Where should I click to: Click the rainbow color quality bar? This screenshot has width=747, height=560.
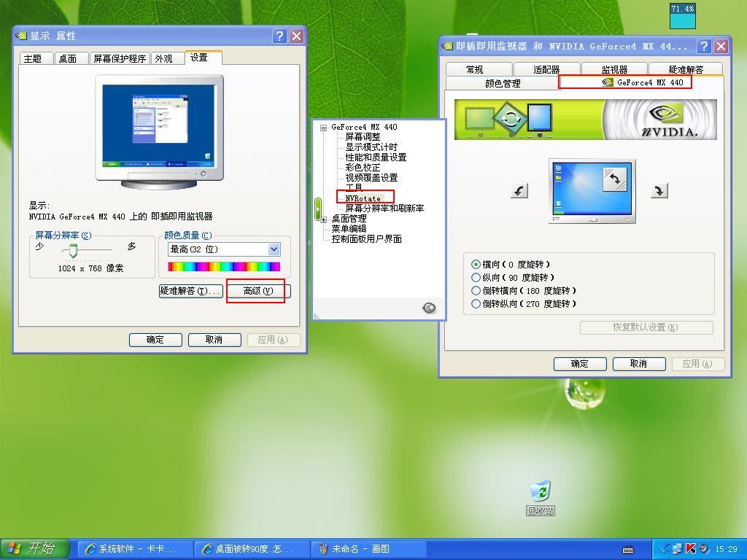(x=224, y=267)
